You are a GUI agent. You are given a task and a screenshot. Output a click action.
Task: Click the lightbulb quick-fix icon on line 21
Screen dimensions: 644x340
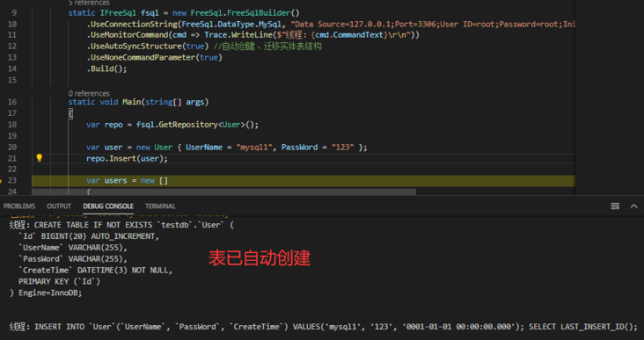[39, 158]
